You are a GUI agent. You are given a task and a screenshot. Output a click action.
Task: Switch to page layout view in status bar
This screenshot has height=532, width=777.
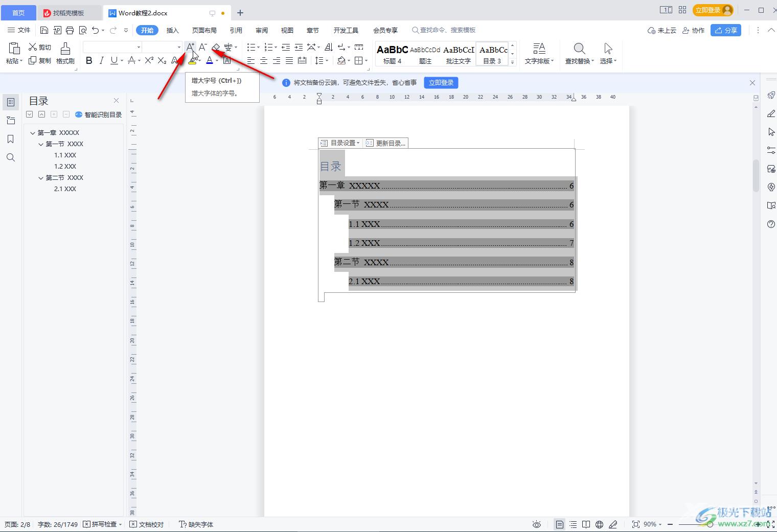pos(560,524)
